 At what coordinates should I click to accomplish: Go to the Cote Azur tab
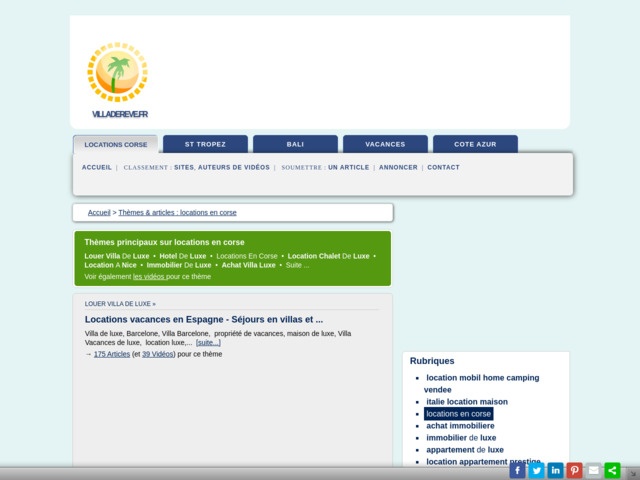475,144
